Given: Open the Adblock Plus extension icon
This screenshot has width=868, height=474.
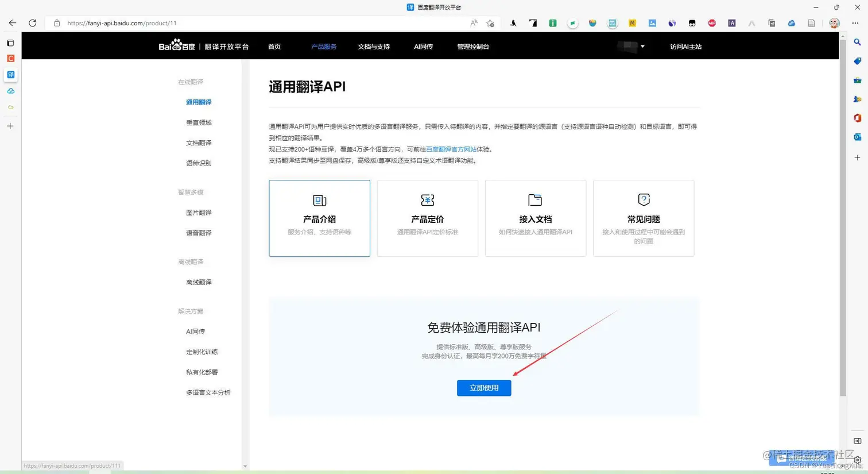Looking at the screenshot, I should click(x=712, y=23).
